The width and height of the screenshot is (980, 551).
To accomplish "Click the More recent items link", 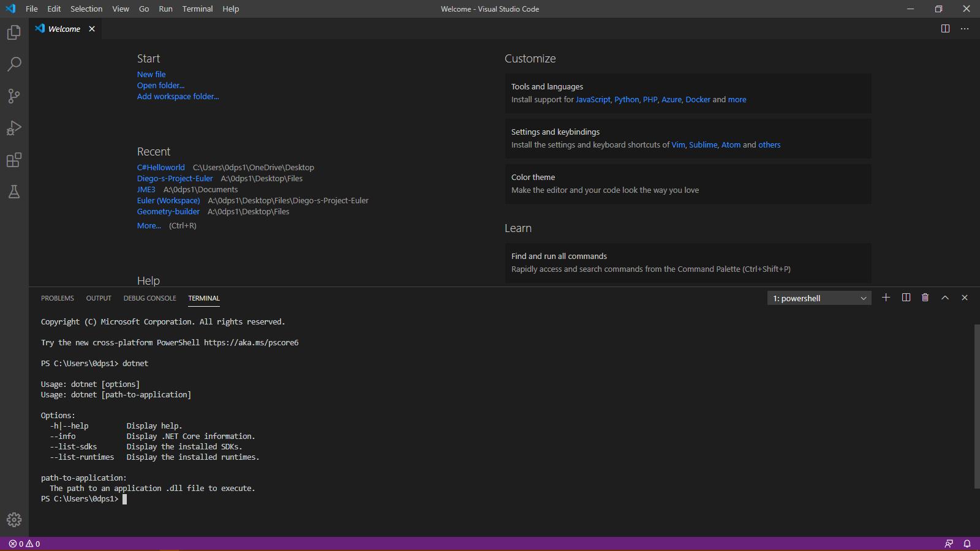I will point(149,225).
